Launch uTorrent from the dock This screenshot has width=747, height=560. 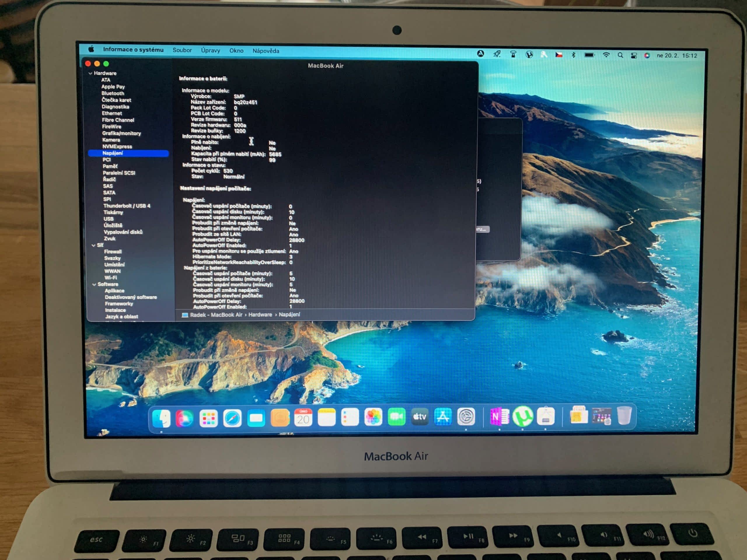(522, 417)
